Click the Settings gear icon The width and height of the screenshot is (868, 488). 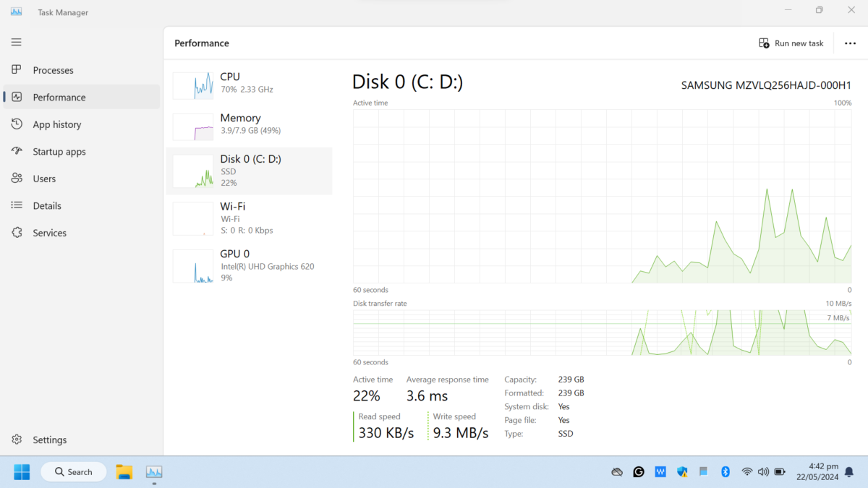[x=17, y=440]
